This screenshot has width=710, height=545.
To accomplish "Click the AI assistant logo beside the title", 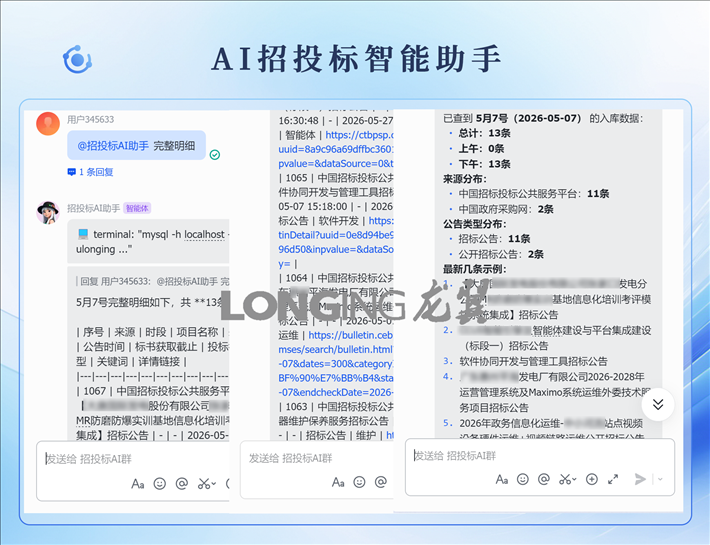I will [77, 59].
